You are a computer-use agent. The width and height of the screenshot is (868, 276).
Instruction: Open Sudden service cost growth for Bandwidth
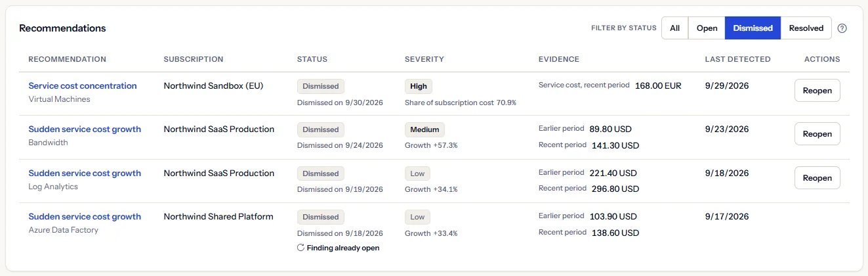pos(85,129)
